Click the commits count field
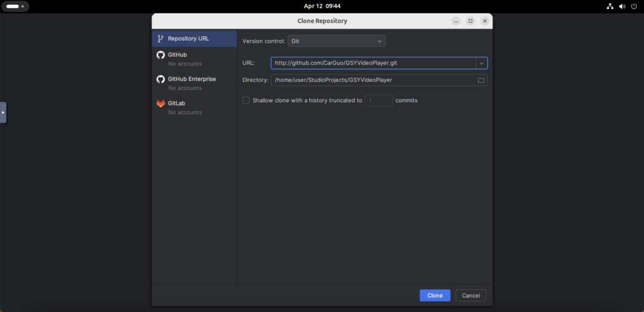This screenshot has height=312, width=644. tap(379, 100)
